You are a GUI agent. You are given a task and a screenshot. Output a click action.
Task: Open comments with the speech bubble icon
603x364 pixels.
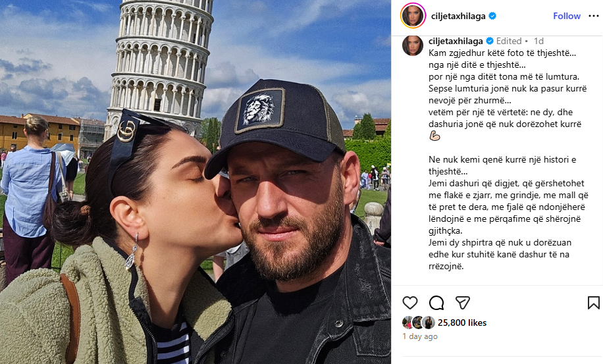[x=436, y=303]
